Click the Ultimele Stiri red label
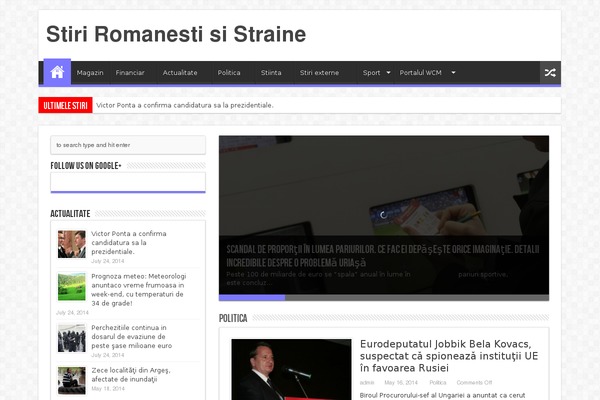Image resolution: width=600 pixels, height=400 pixels. [65, 105]
